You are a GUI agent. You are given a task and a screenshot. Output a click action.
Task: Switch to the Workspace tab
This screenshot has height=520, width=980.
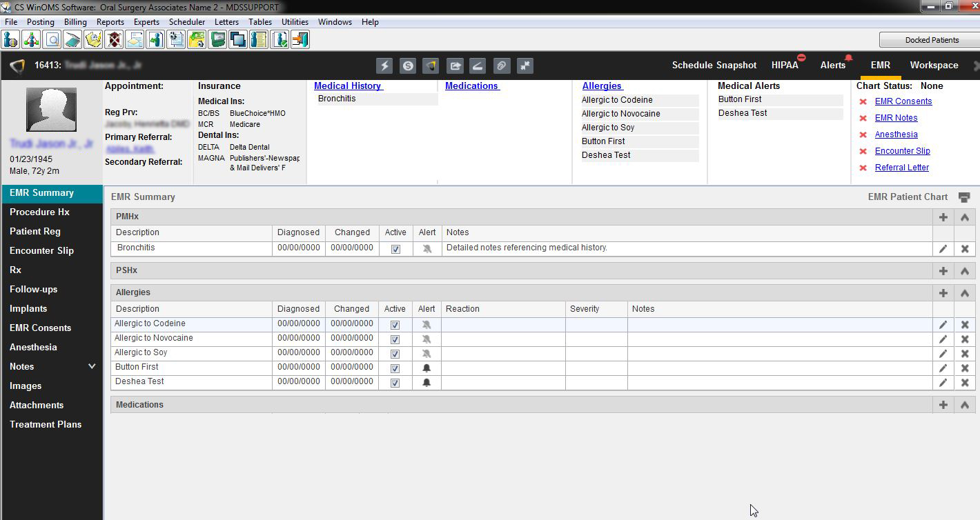[934, 65]
